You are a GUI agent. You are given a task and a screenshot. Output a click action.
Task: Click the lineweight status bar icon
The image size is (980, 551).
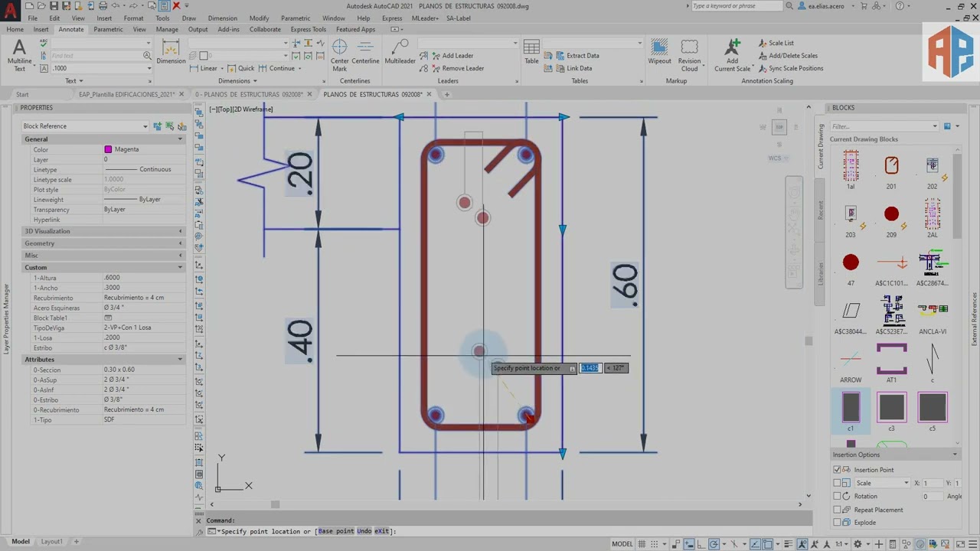point(789,544)
